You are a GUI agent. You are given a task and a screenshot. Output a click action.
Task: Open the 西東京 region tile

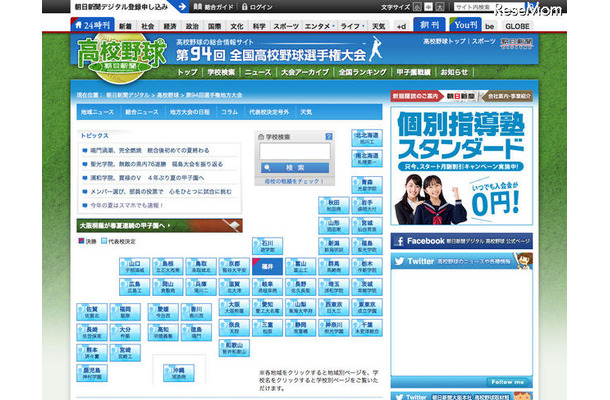(x=333, y=307)
